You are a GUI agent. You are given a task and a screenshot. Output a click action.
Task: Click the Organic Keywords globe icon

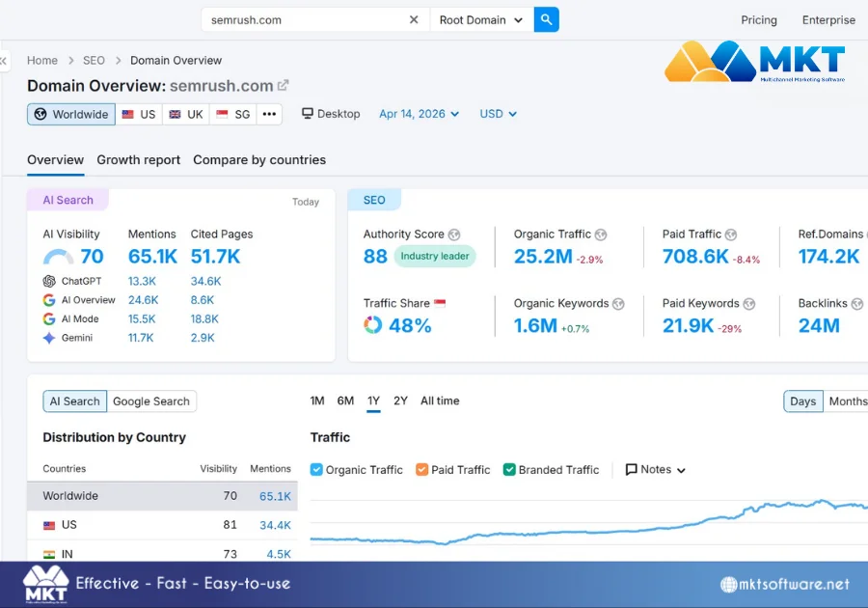click(618, 304)
